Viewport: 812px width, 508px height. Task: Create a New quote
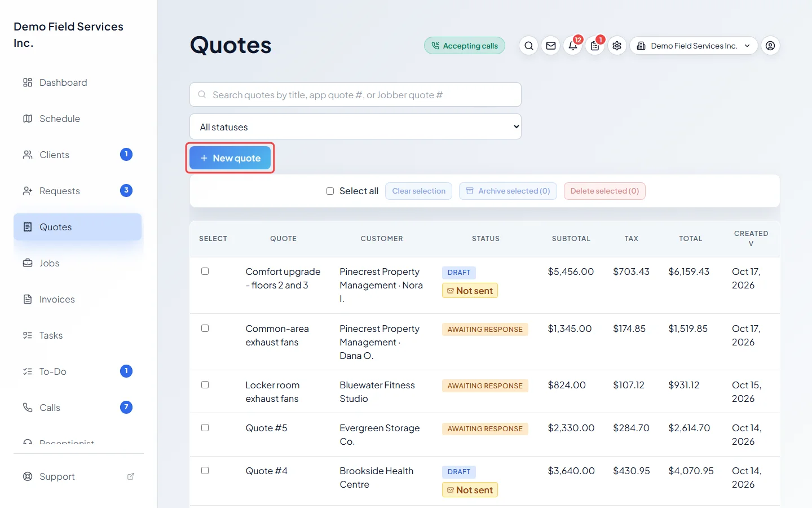coord(230,158)
